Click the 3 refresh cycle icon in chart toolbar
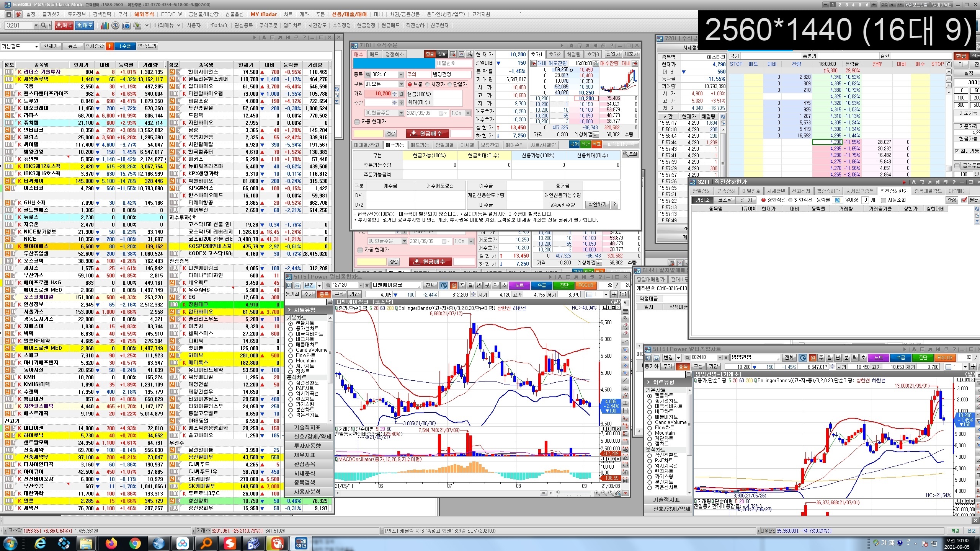 pyautogui.click(x=444, y=285)
